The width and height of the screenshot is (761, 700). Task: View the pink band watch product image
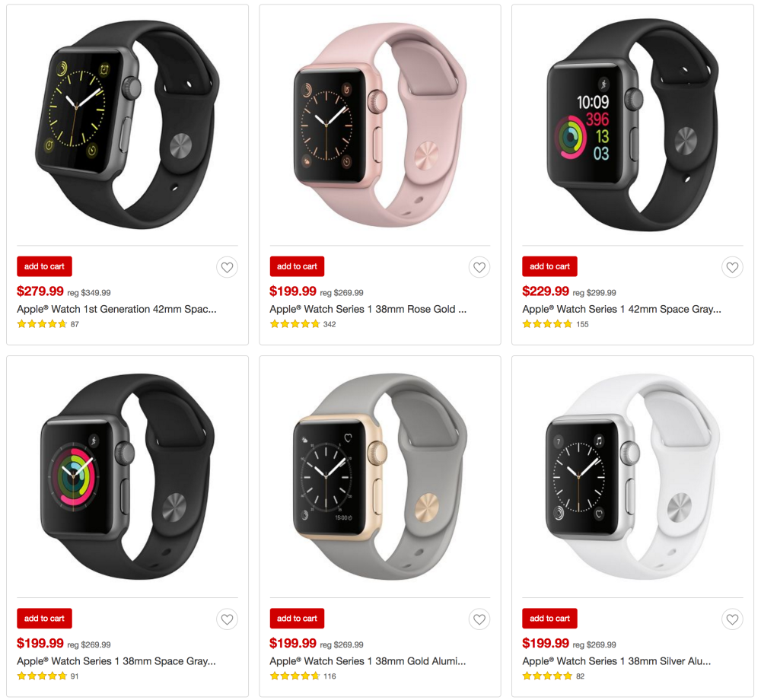click(380, 125)
